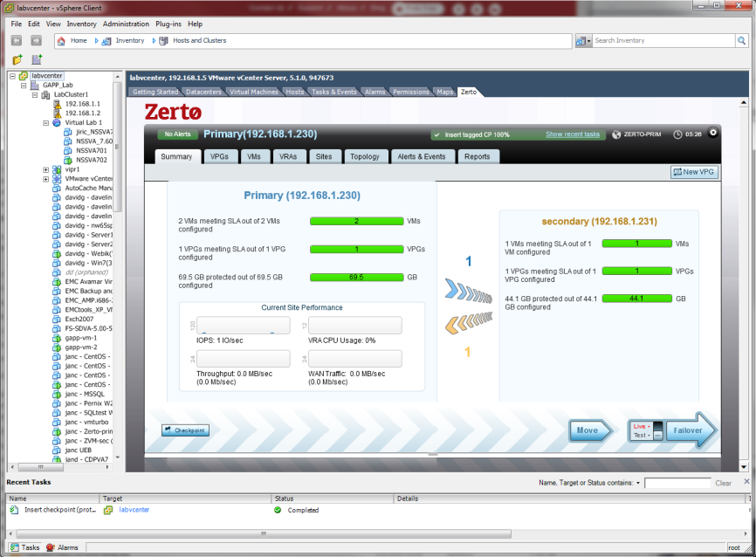Click the outgoing replication arrows icon
The image size is (756, 557).
point(468,291)
